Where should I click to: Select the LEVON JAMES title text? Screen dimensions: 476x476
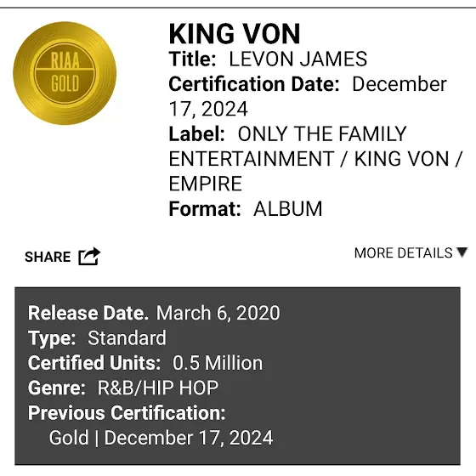point(297,59)
